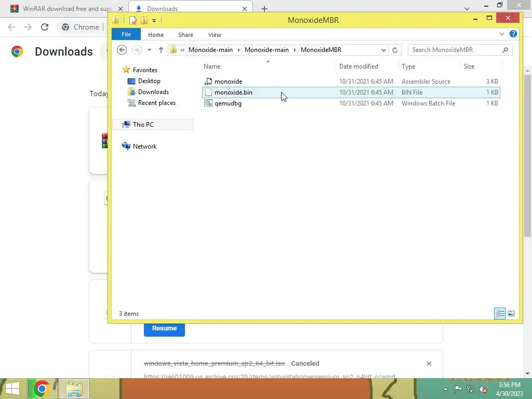532x399 pixels.
Task: Show hidden system tray icons
Action: pyautogui.click(x=445, y=389)
